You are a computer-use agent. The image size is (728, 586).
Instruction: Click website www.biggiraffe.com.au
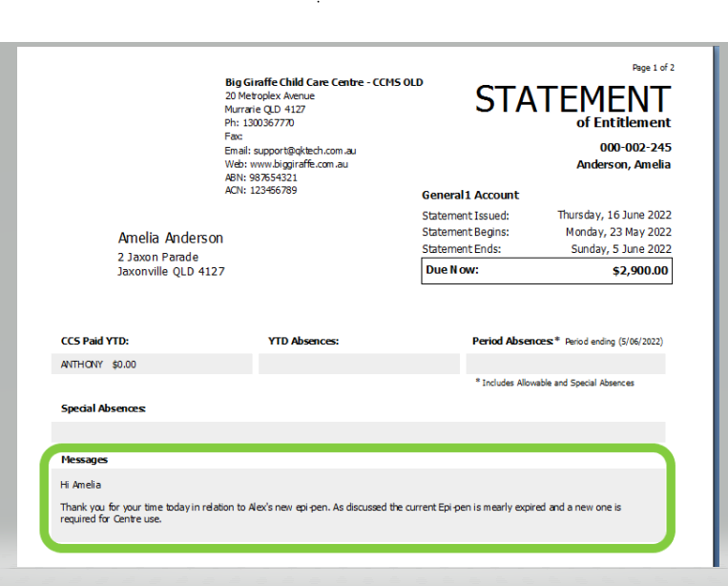tap(299, 164)
